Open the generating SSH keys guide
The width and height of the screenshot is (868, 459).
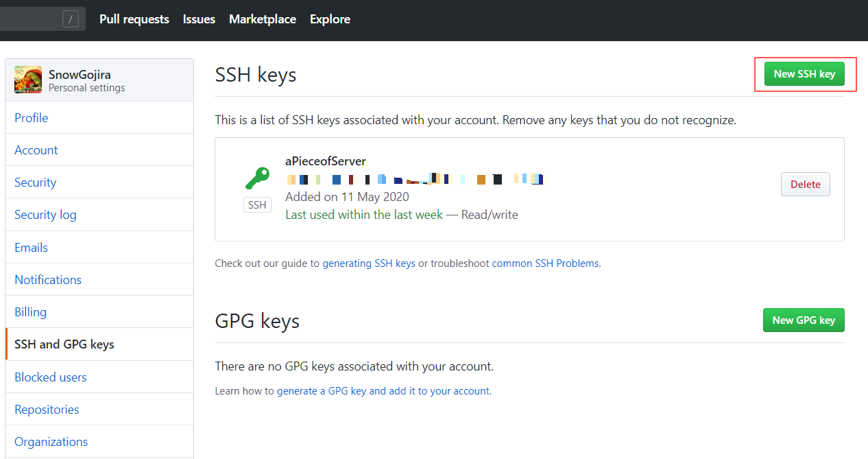(369, 263)
